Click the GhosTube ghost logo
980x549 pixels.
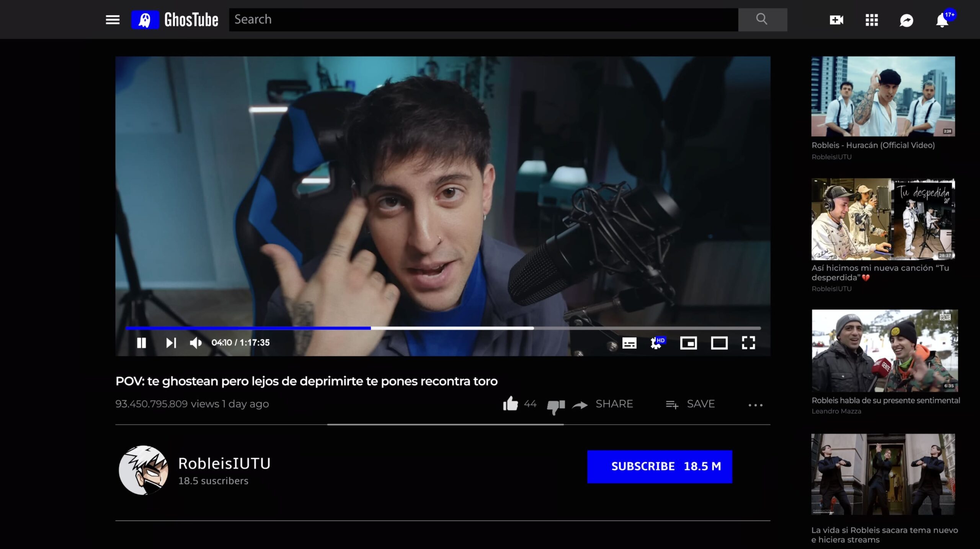(145, 20)
